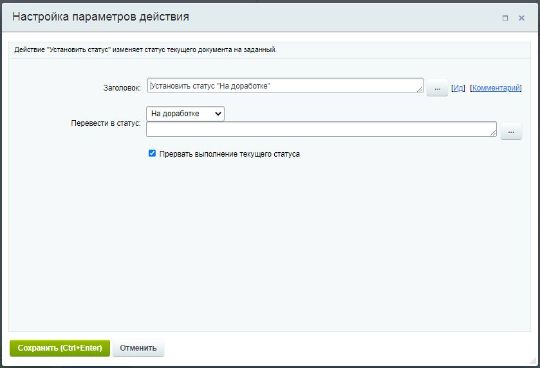Cancel with the Отменить button
This screenshot has width=540, height=368.
(x=138, y=348)
